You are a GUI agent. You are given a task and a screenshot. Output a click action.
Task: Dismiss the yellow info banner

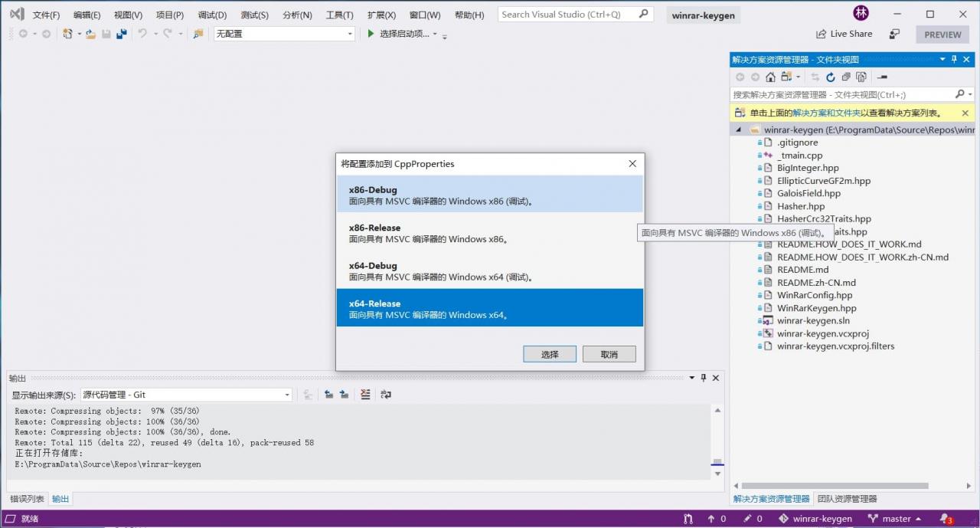coord(965,113)
